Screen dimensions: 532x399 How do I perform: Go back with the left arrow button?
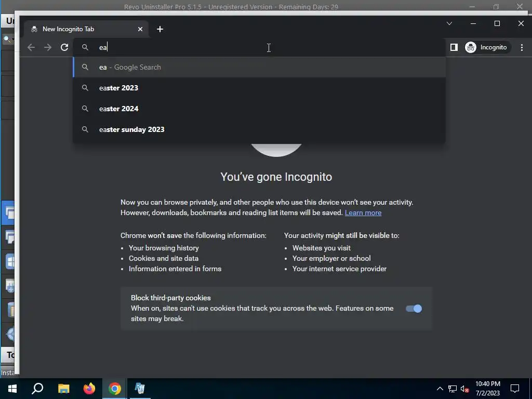coord(31,47)
